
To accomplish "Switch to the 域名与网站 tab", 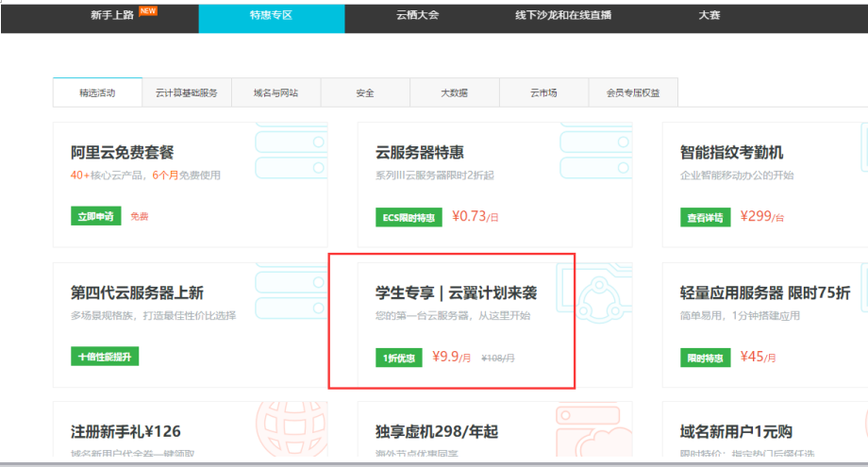I will pos(275,92).
